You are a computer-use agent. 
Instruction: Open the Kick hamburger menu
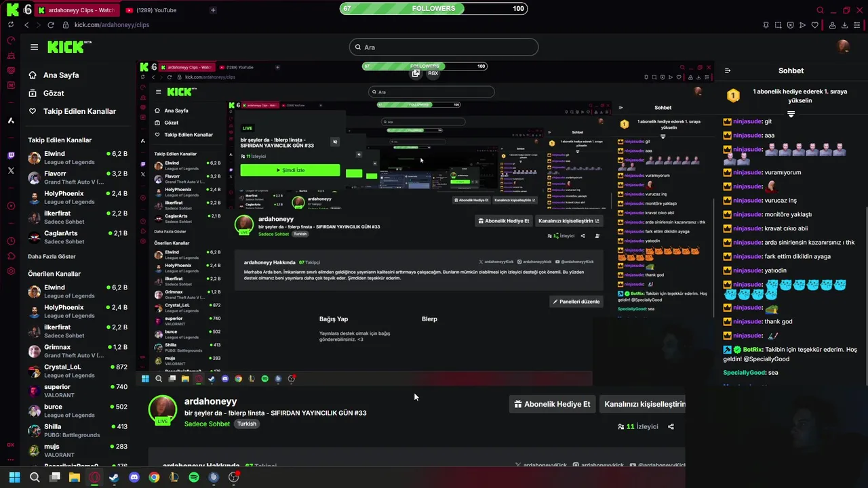click(34, 47)
